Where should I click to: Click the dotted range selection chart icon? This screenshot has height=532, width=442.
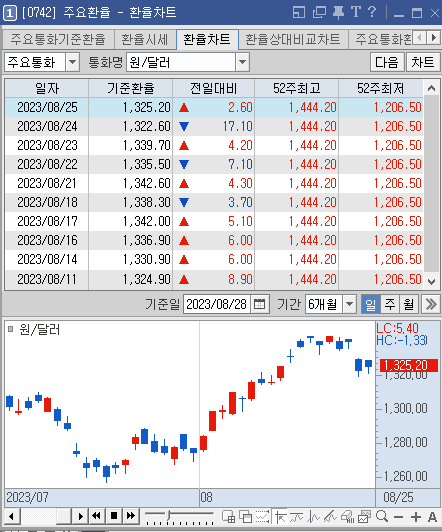(x=263, y=516)
